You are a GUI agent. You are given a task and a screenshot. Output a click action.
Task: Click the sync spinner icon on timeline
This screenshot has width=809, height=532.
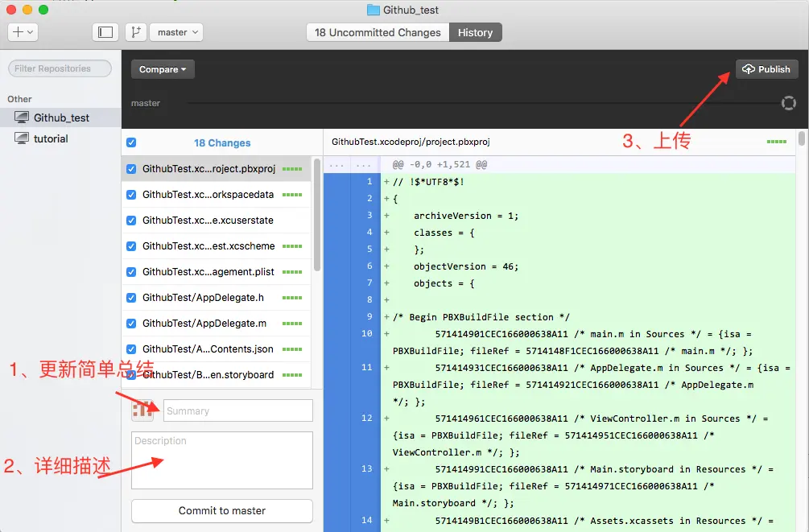click(788, 103)
